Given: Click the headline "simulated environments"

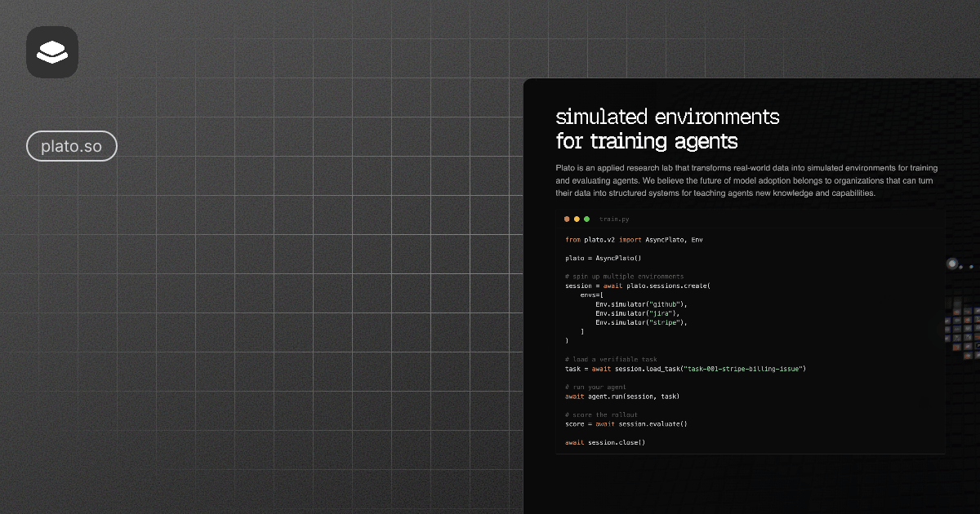Looking at the screenshot, I should [x=668, y=116].
